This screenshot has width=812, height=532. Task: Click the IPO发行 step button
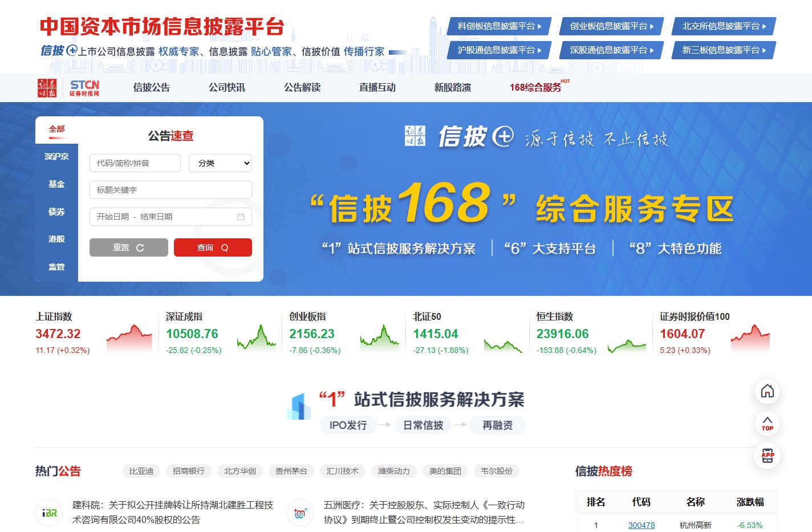pos(348,425)
